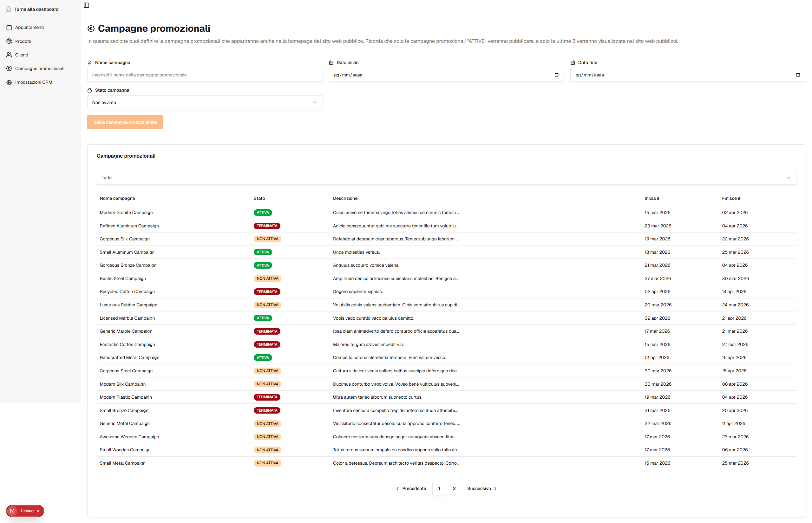
Task: Select the Clienti sidebar menu entry
Action: pos(21,55)
